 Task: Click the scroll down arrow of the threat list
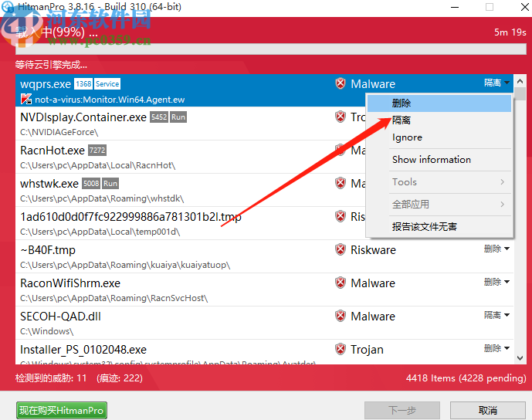[x=520, y=358]
